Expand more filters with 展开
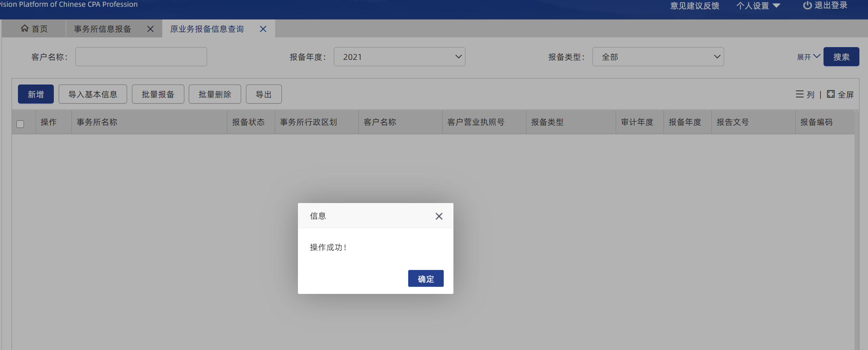Screen dimensions: 868x350 point(808,57)
